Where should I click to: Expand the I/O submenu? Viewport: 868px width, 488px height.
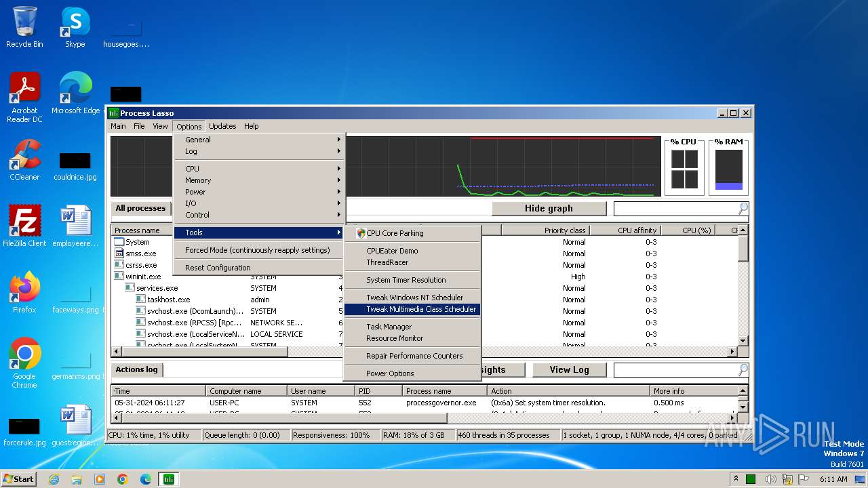(259, 203)
